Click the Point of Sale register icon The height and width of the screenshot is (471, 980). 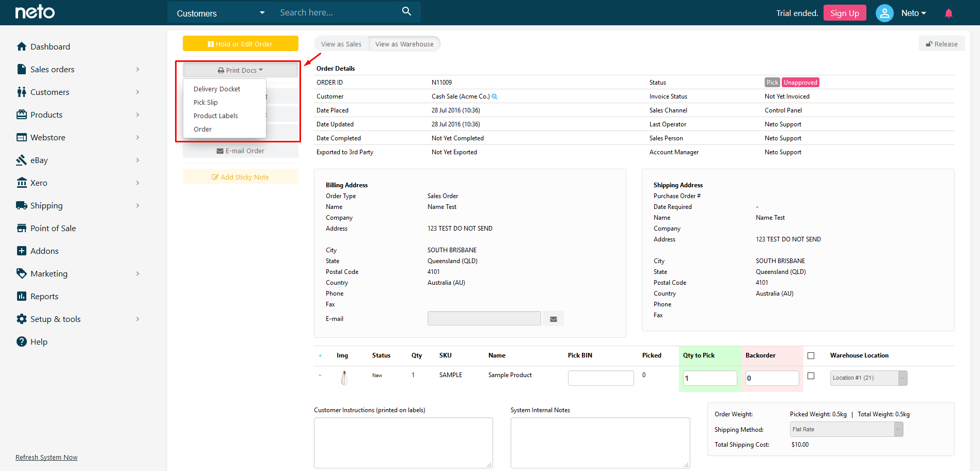pos(22,228)
